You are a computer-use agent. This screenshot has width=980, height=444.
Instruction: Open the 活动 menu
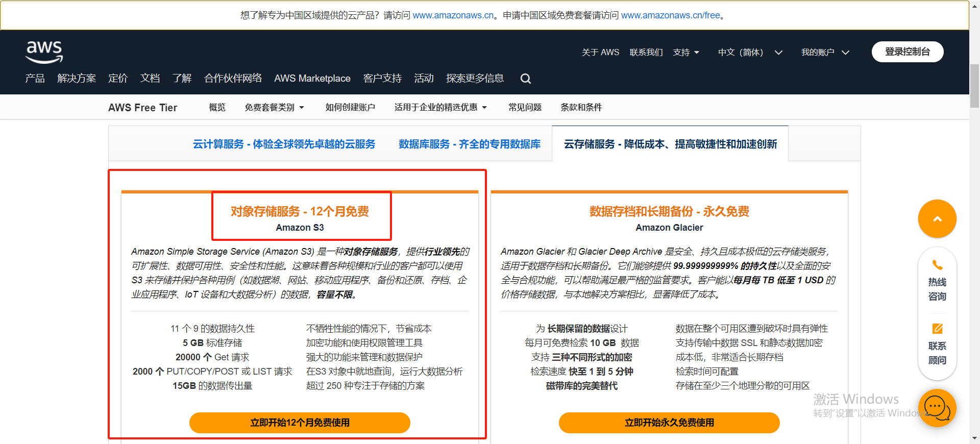point(424,78)
